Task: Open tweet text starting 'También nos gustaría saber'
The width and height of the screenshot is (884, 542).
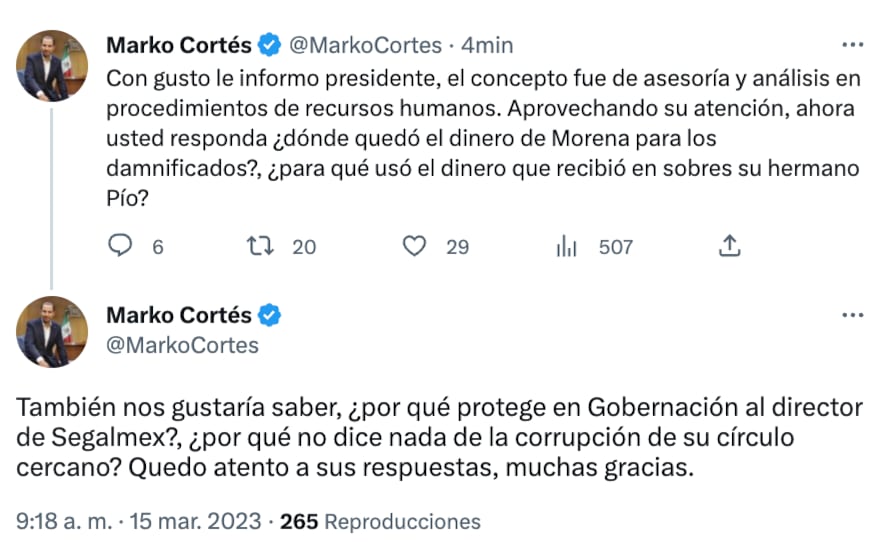Action: click(x=440, y=438)
